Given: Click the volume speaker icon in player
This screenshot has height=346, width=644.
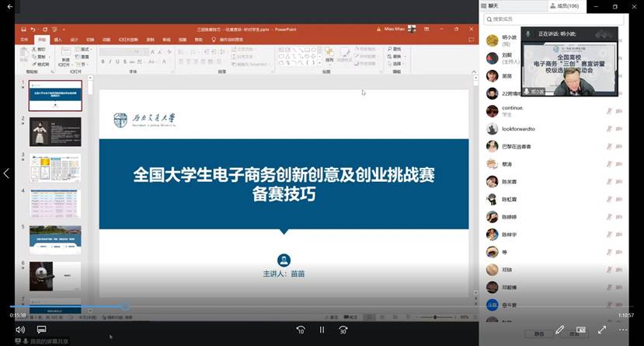Looking at the screenshot, I should (x=19, y=330).
